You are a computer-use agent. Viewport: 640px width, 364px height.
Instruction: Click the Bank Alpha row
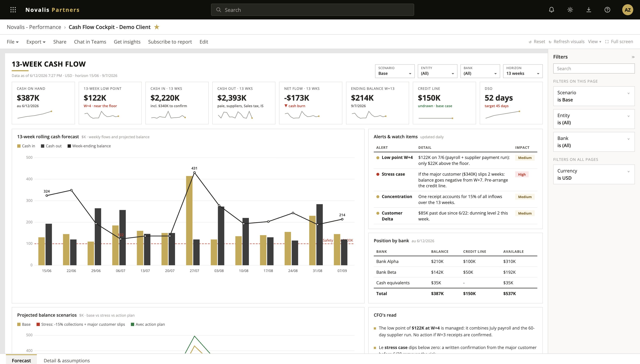click(x=455, y=261)
